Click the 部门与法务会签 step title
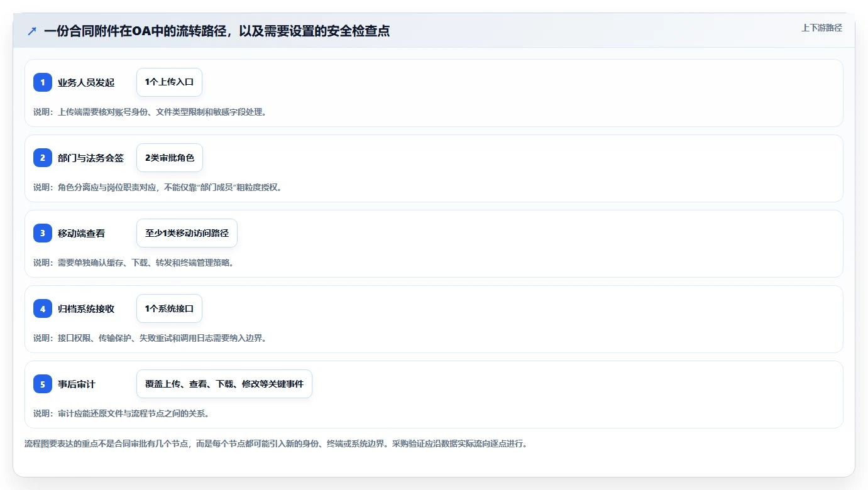This screenshot has height=490, width=868. pos(91,158)
